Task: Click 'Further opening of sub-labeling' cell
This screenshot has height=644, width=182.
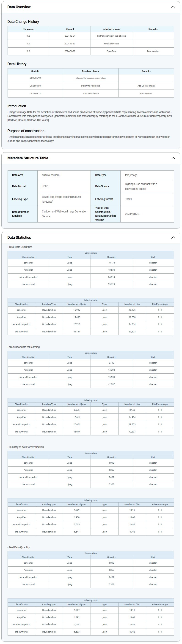Action: (111, 36)
